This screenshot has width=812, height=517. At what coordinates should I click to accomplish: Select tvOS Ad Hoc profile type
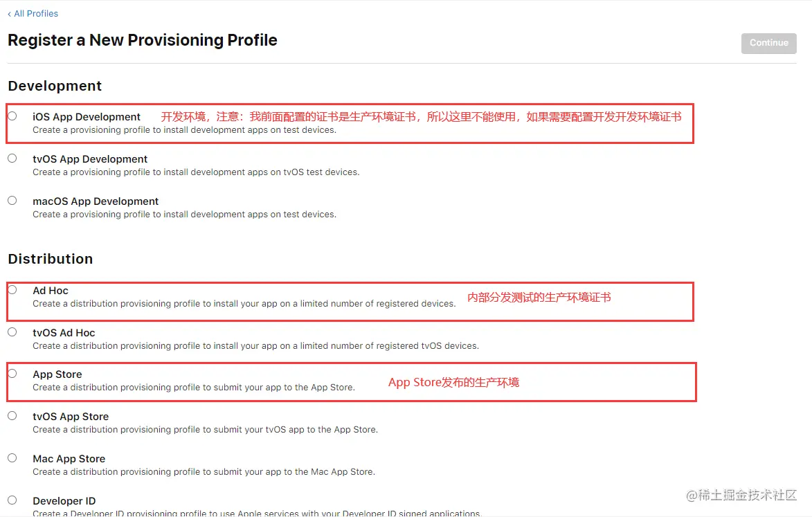(12, 331)
